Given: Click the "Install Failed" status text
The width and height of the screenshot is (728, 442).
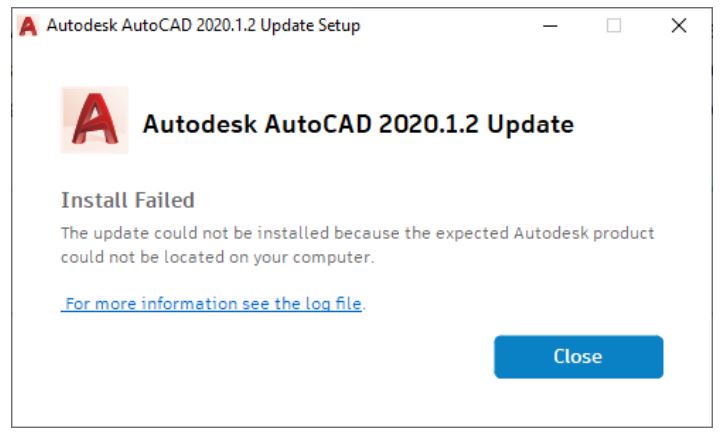Looking at the screenshot, I should click(x=127, y=200).
